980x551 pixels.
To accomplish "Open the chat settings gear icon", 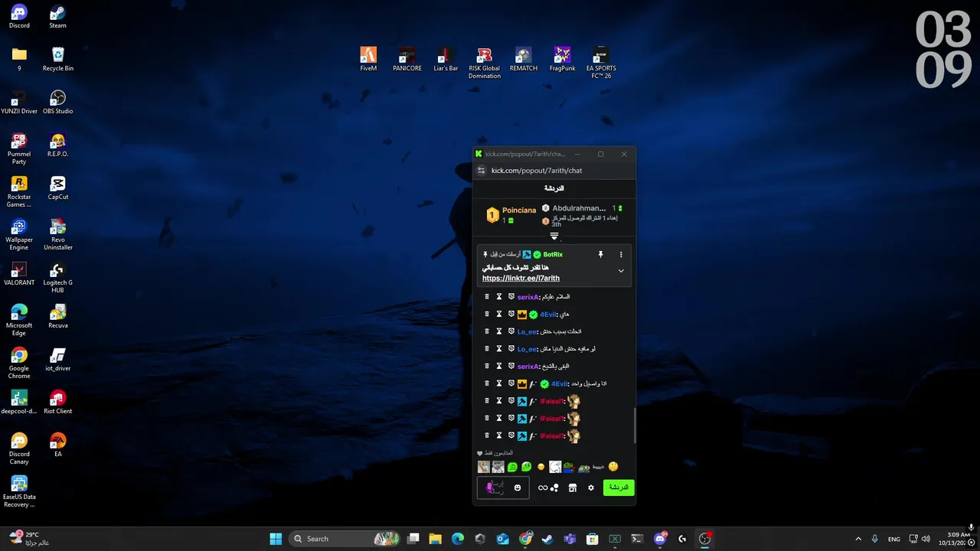I will tap(591, 487).
